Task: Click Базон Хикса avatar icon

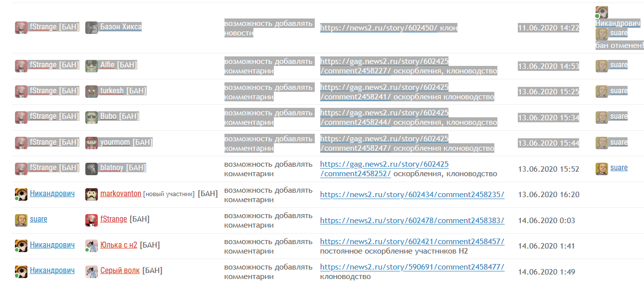Action: [91, 27]
